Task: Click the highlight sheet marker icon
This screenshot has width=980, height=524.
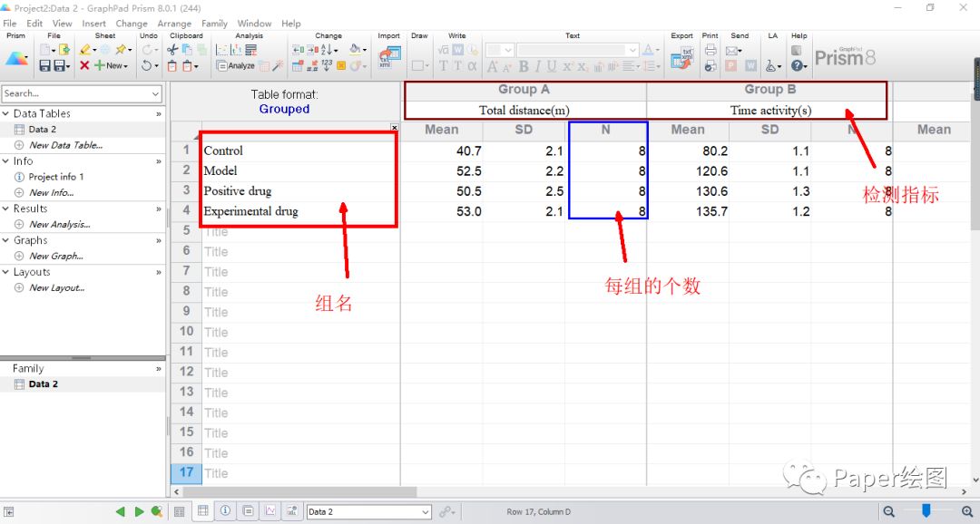Action: pos(85,49)
